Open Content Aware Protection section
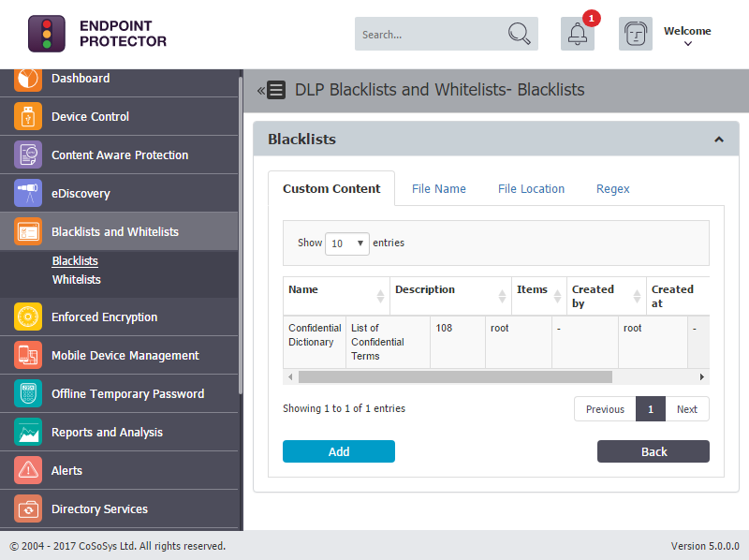This screenshot has height=560, width=749. 119,155
